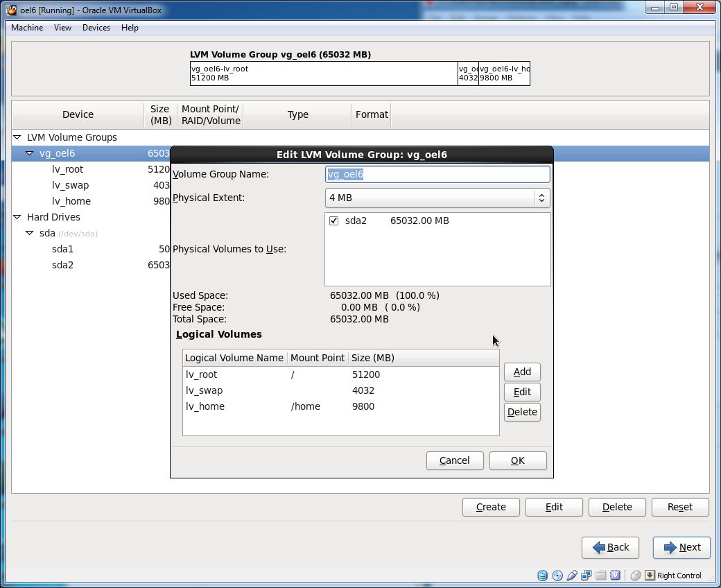This screenshot has width=721, height=588.
Task: Collapse the sda drive node
Action: pos(29,232)
